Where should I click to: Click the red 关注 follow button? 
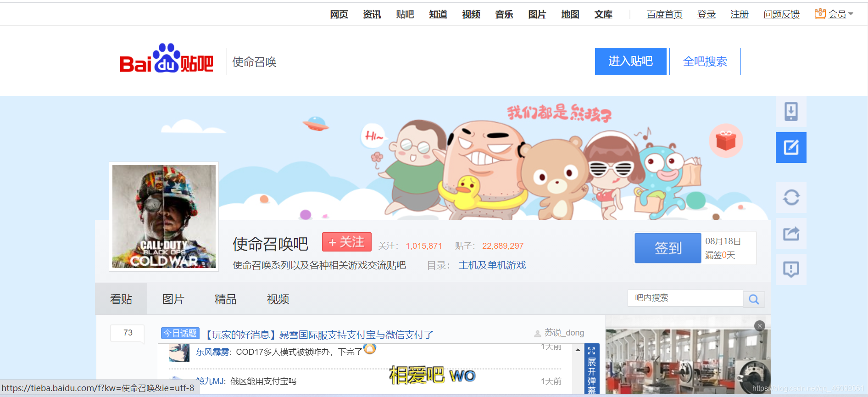tap(347, 242)
